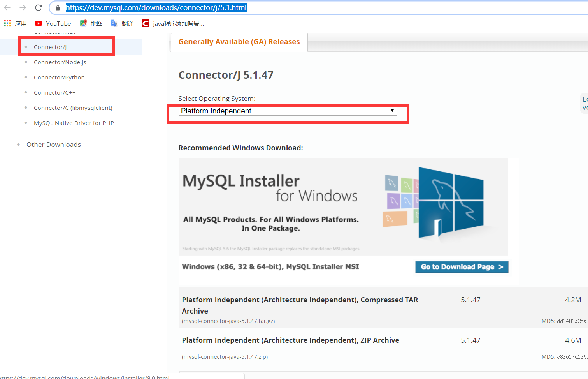Screen dimensions: 588x379
Task: Switch to Generally Available (GA) Releases tab
Action: coord(239,42)
